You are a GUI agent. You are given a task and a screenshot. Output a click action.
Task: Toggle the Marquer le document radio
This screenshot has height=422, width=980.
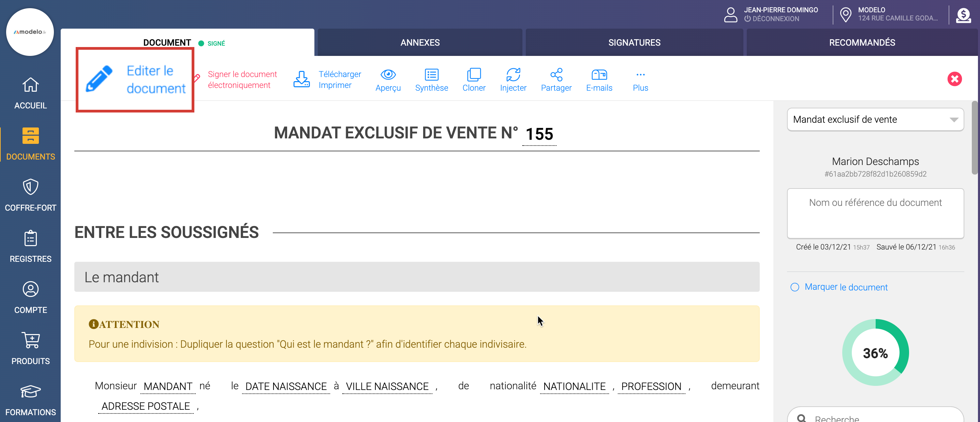[795, 287]
